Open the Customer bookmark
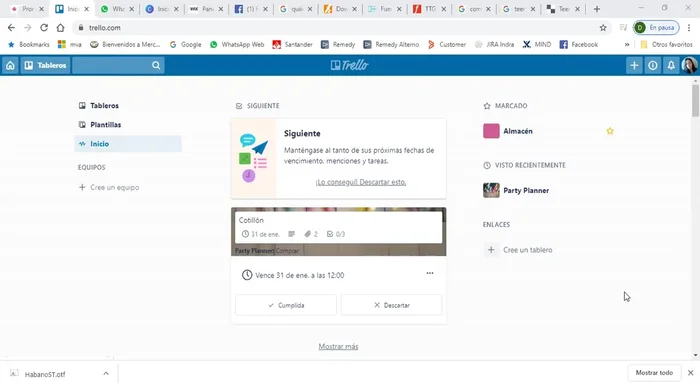Screen dimensions: 700x386 [x=447, y=45]
